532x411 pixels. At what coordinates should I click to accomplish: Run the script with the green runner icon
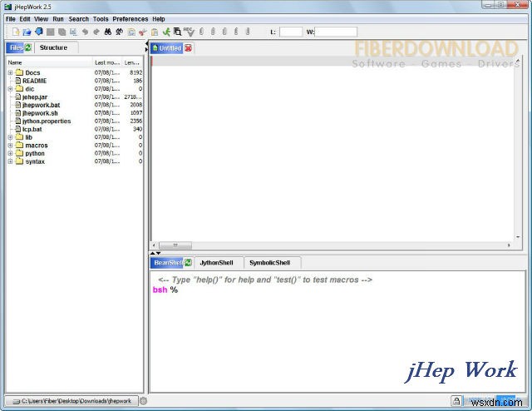[166, 32]
